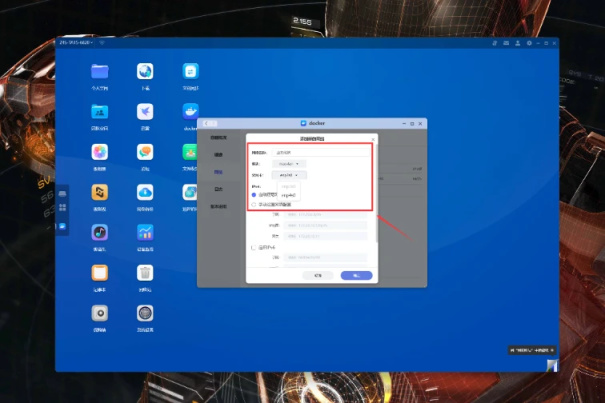The height and width of the screenshot is (403, 605).
Task: Switch to the running docker dock icon
Action: (63, 226)
